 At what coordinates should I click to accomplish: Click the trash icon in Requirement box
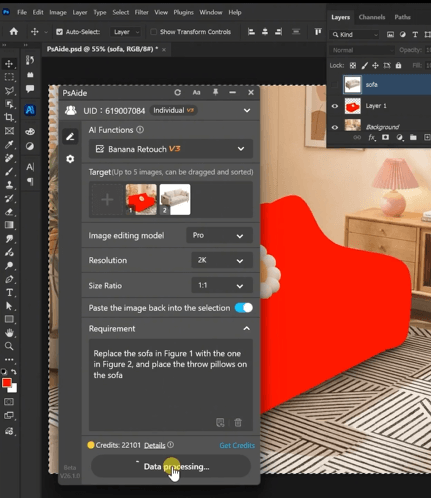click(238, 423)
